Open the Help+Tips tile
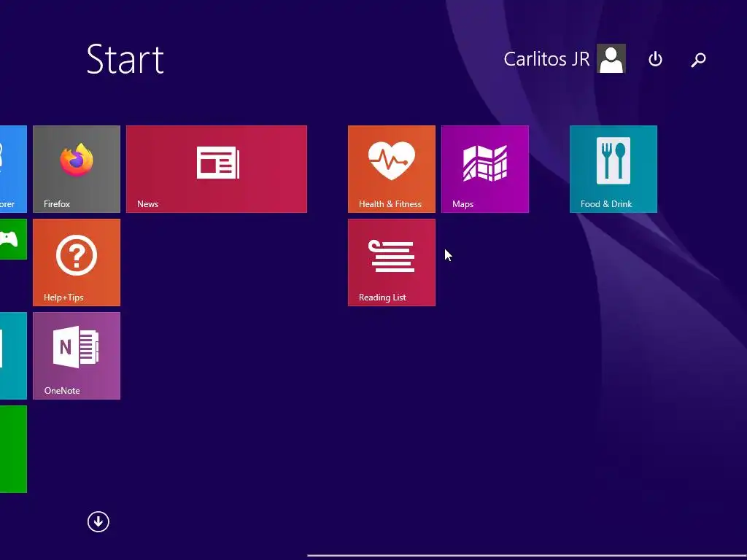Image resolution: width=747 pixels, height=560 pixels. click(76, 262)
